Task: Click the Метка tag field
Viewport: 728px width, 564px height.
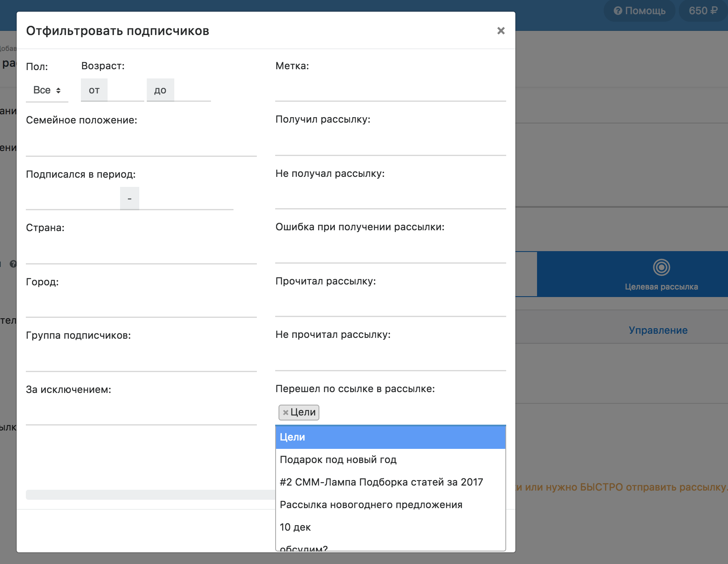Action: tap(391, 90)
